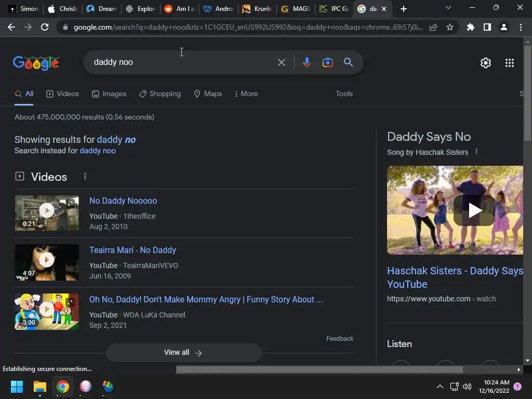
Task: Go back using the browser back arrow
Action: [x=11, y=27]
